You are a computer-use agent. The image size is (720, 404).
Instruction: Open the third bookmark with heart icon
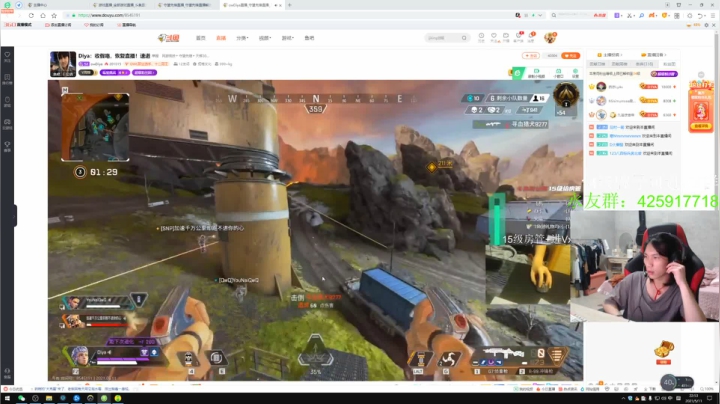click(94, 25)
